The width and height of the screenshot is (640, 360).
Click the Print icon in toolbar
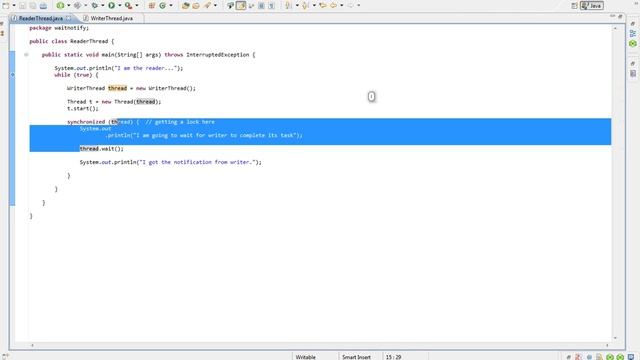[43, 5]
